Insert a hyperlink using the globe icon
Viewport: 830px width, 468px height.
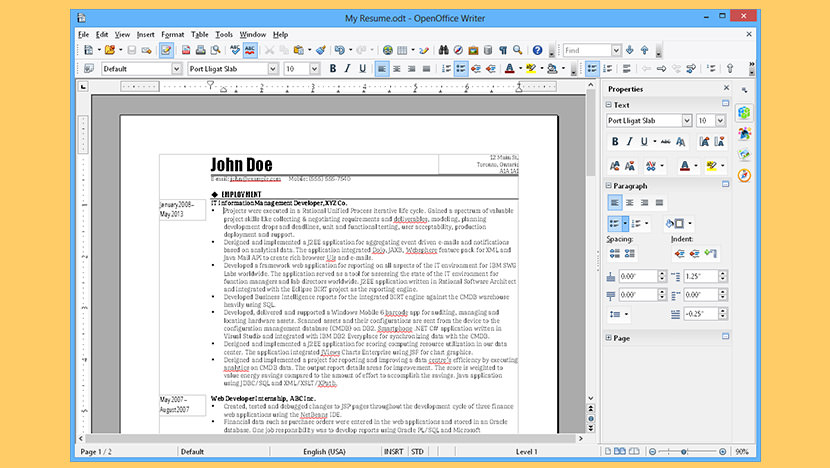(x=388, y=50)
